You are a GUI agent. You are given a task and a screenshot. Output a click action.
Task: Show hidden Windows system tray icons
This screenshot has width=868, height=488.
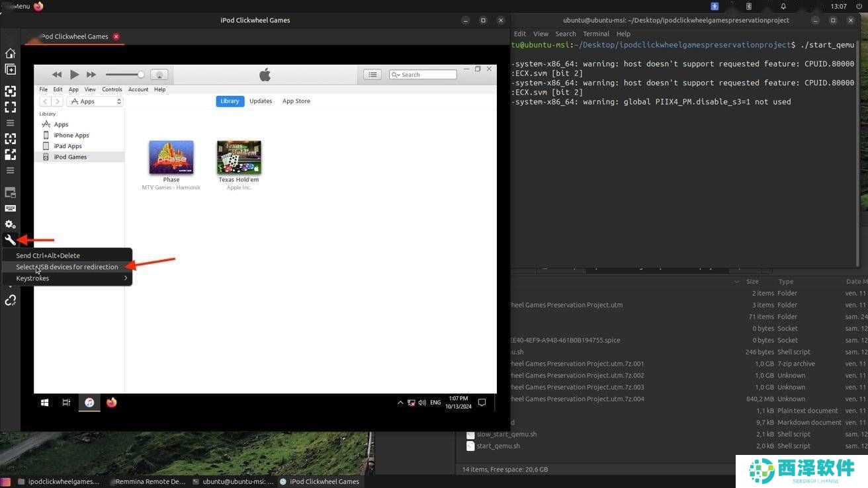pyautogui.click(x=400, y=402)
